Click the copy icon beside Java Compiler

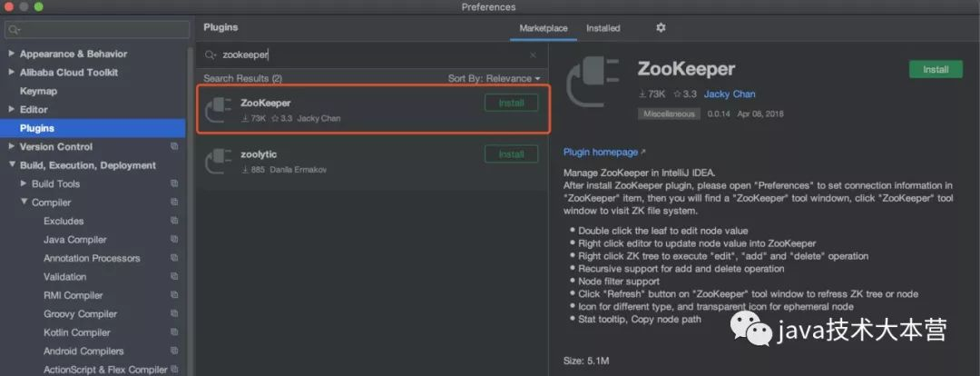[x=174, y=240]
